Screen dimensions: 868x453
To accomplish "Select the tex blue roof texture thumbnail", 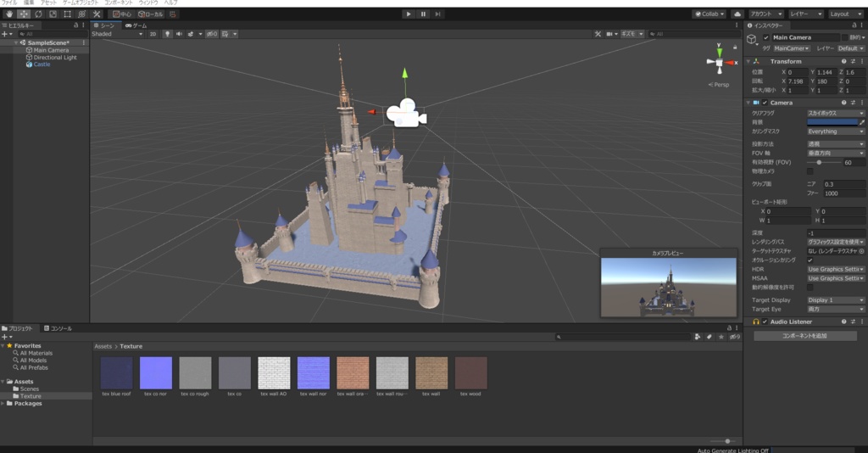I will pos(116,372).
